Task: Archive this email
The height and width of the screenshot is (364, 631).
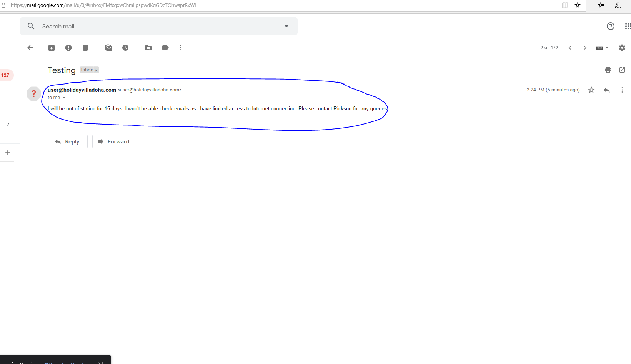Action: click(x=52, y=48)
